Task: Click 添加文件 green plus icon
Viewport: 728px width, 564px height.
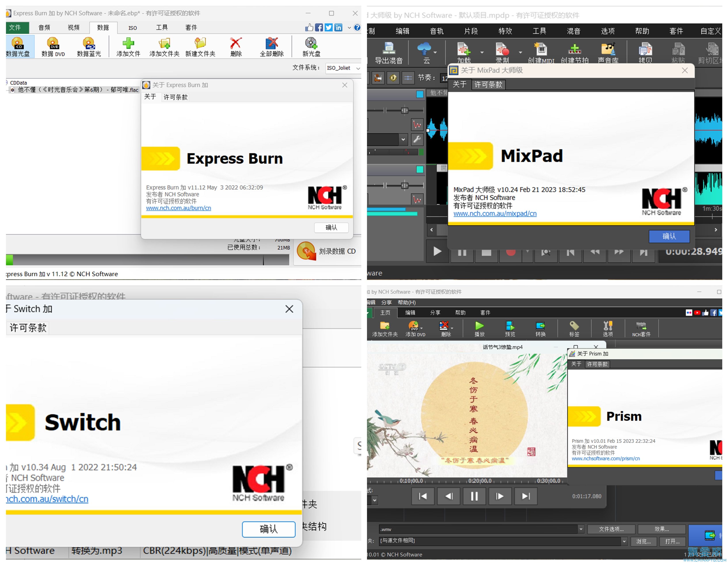Action: click(x=128, y=47)
